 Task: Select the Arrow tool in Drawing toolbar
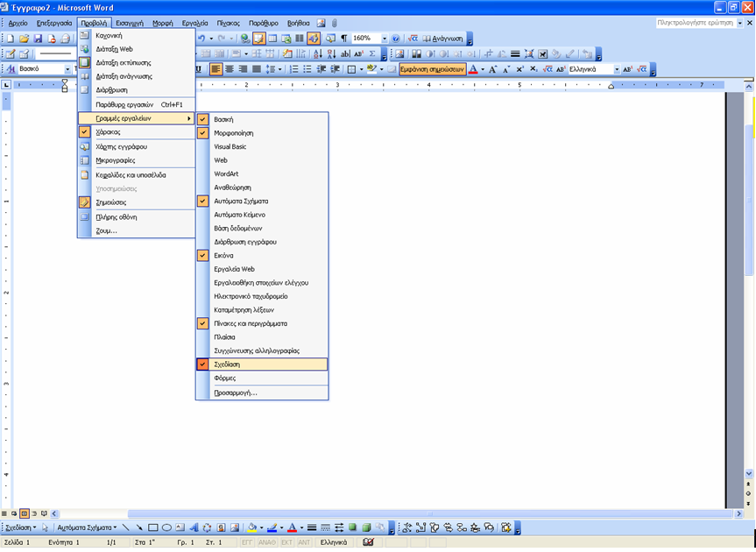[139, 527]
